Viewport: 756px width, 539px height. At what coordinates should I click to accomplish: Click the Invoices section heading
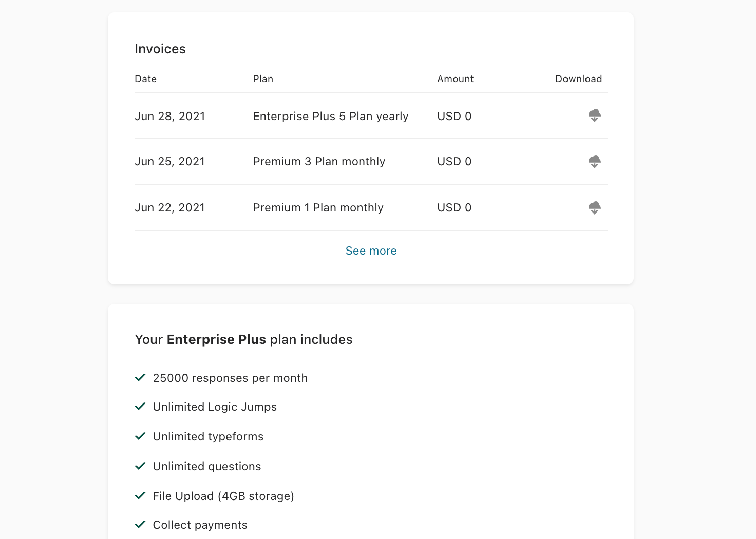point(160,49)
